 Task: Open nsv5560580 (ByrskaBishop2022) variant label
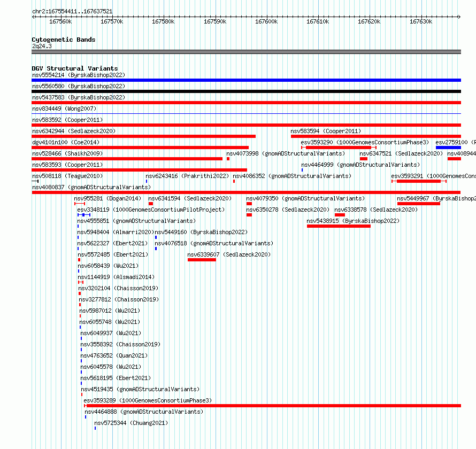79,86
